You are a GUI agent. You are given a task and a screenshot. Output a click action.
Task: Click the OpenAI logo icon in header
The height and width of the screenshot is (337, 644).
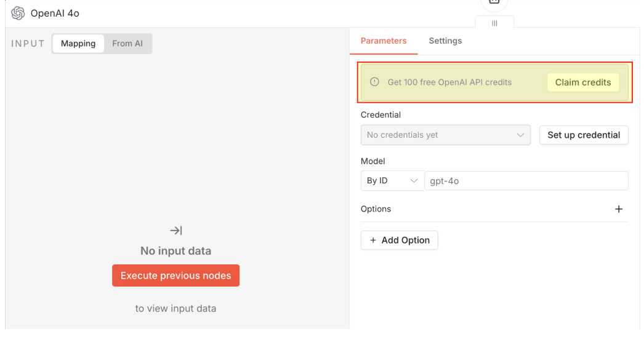[18, 13]
